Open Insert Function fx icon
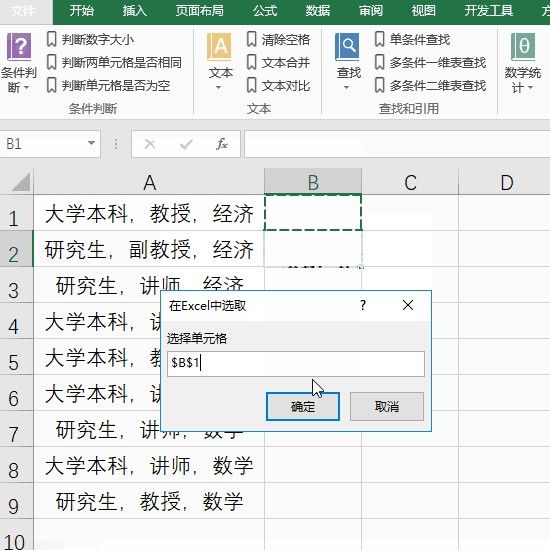This screenshot has width=550, height=550. (222, 144)
